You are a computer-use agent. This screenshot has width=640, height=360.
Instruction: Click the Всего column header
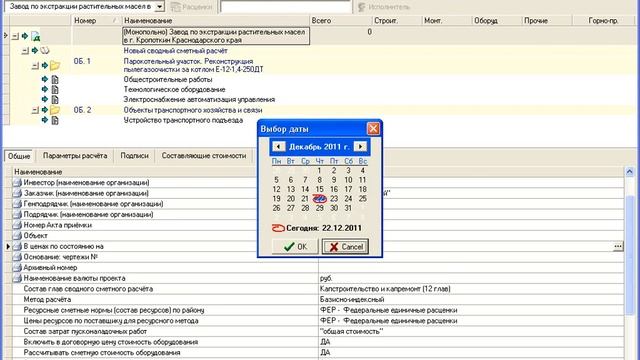point(341,20)
